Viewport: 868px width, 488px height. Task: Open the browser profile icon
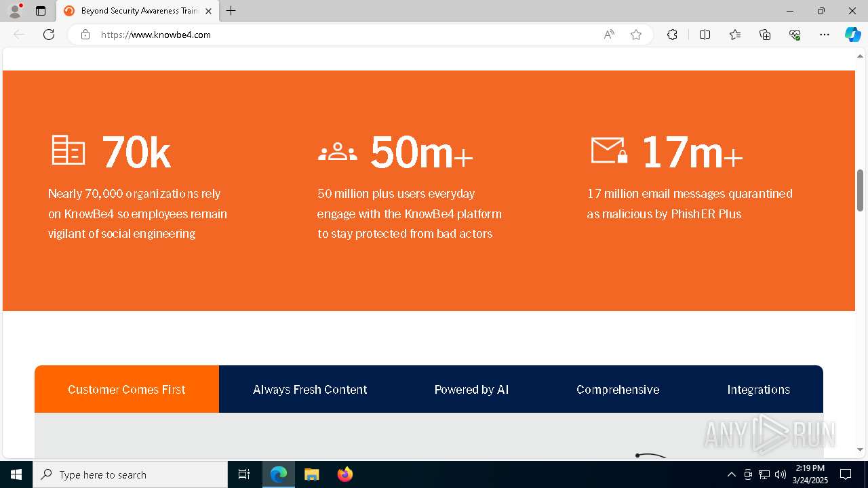point(15,11)
